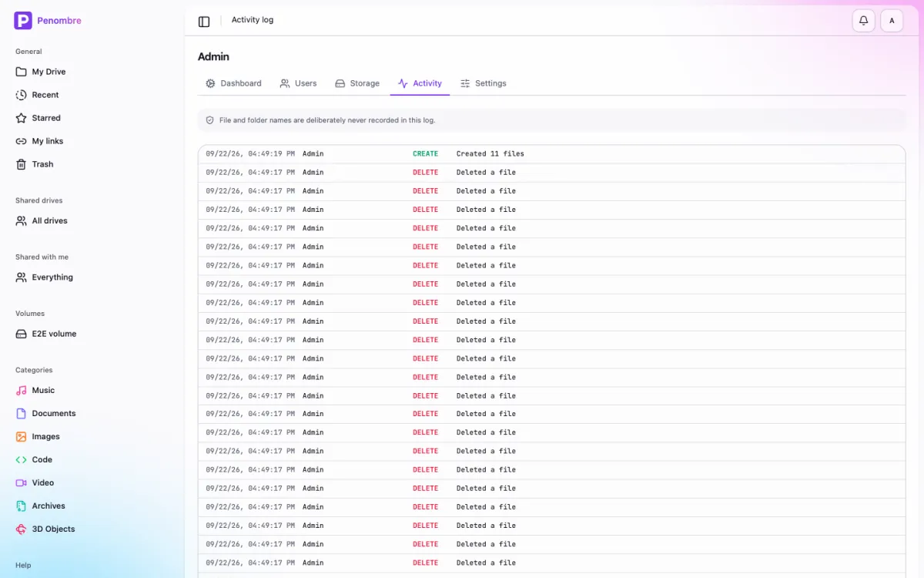Click the My links chain icon
The width and height of the screenshot is (924, 578).
[x=22, y=141]
